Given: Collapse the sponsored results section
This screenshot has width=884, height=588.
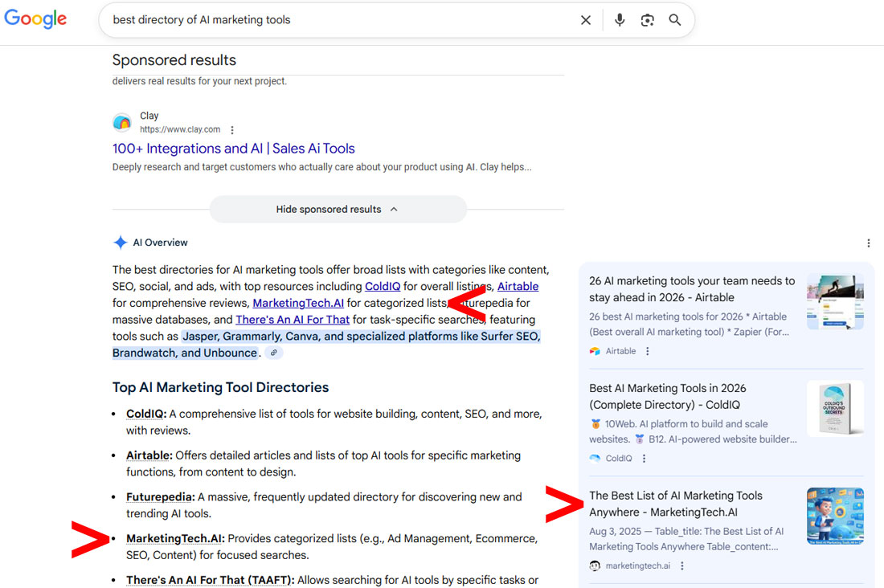Looking at the screenshot, I should tap(338, 209).
